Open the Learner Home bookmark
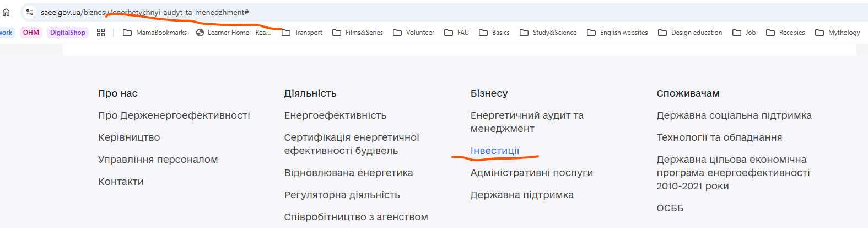The height and width of the screenshot is (228, 868). (234, 33)
